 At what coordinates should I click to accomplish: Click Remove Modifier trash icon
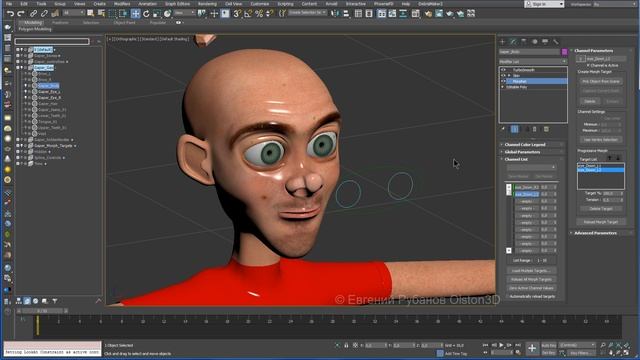tap(535, 129)
